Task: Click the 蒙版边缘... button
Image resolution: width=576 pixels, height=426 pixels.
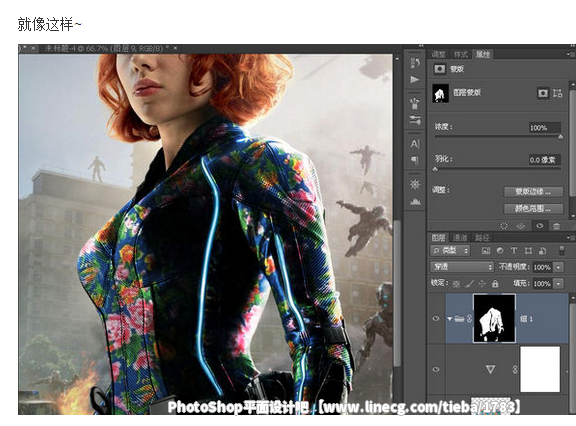Action: coord(533,191)
